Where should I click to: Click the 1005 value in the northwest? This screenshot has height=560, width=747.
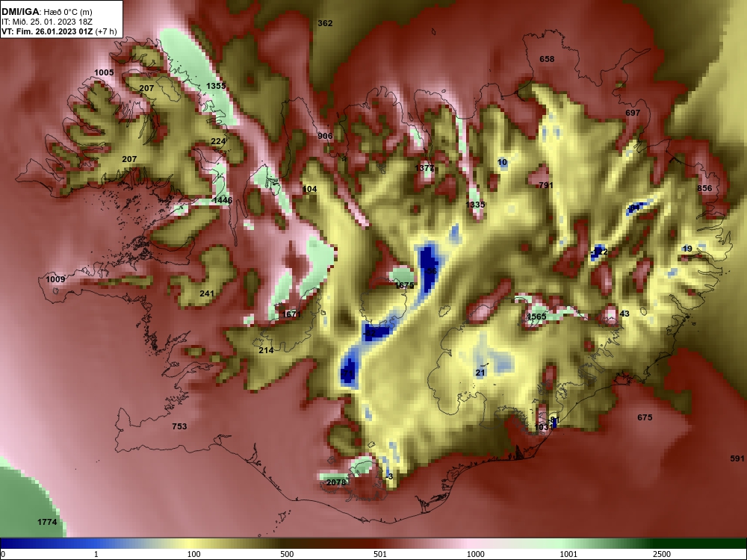point(104,72)
